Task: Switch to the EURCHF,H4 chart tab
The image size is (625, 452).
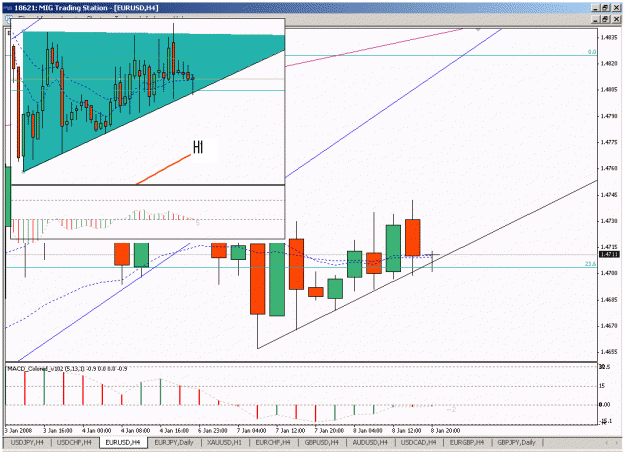Action: pyautogui.click(x=273, y=442)
